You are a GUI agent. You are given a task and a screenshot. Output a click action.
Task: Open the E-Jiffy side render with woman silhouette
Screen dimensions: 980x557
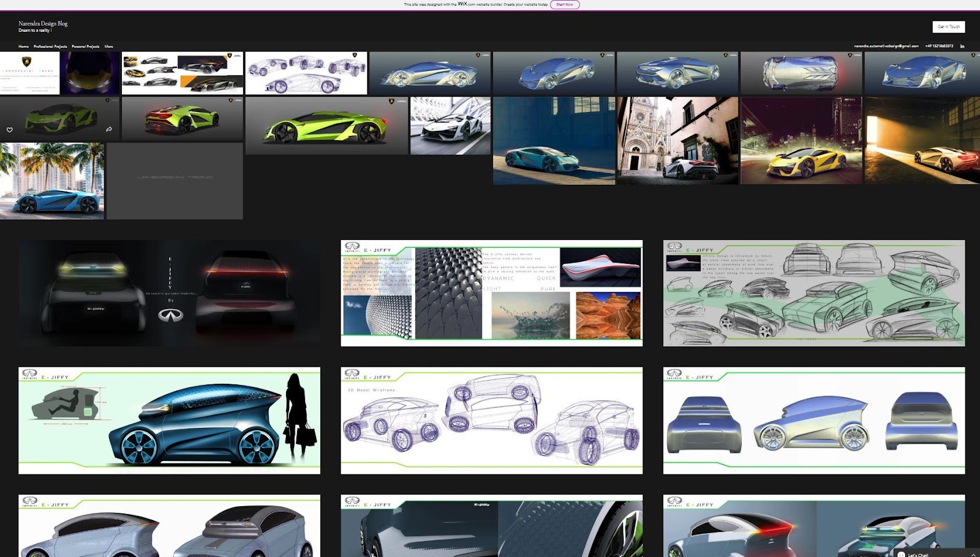point(169,421)
